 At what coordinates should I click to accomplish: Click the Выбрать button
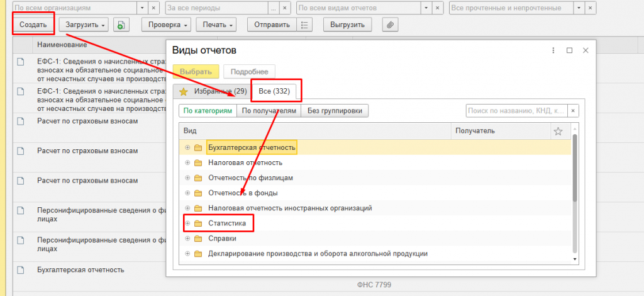[196, 72]
